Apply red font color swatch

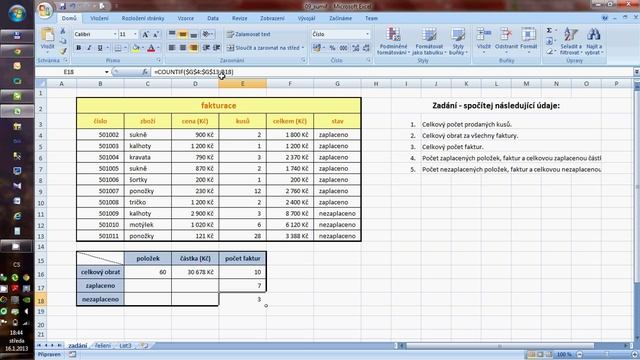pos(151,48)
